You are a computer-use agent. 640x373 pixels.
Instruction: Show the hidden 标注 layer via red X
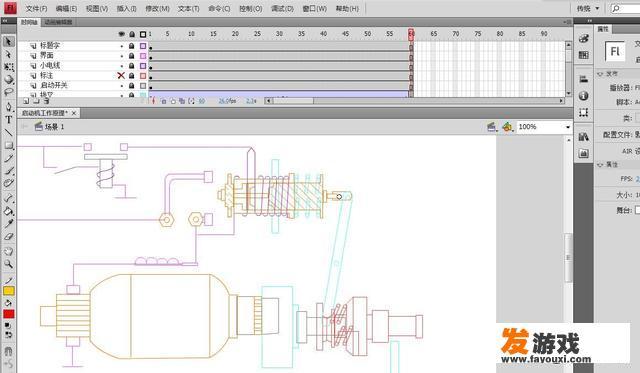coord(121,75)
